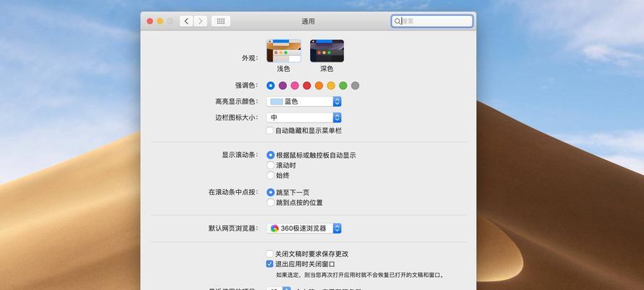Select the 浅色 light appearance thumbnail
The height and width of the screenshot is (290, 644).
click(284, 51)
